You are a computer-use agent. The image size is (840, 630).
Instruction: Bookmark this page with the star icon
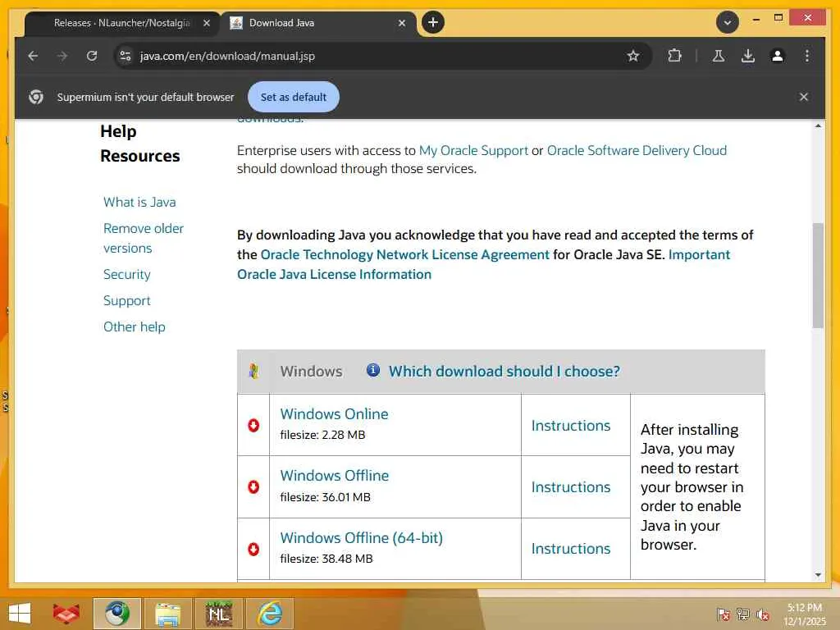click(633, 56)
